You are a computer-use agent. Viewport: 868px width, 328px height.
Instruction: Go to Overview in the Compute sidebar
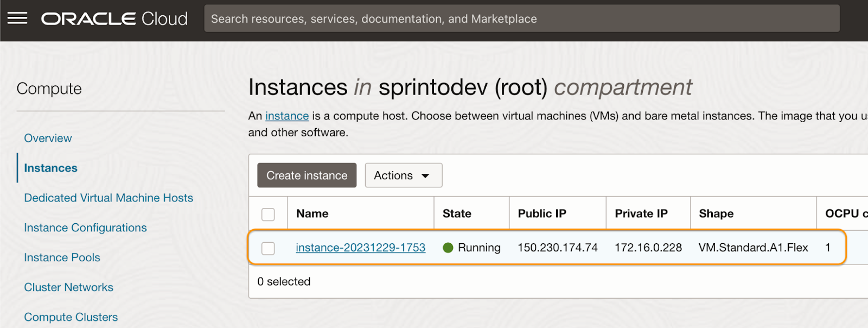click(48, 138)
